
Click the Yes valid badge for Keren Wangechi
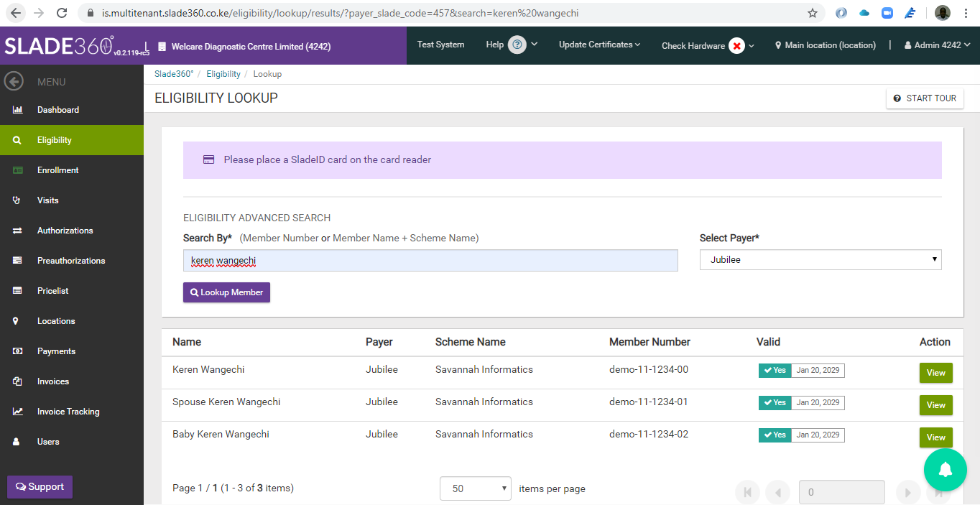tap(775, 371)
